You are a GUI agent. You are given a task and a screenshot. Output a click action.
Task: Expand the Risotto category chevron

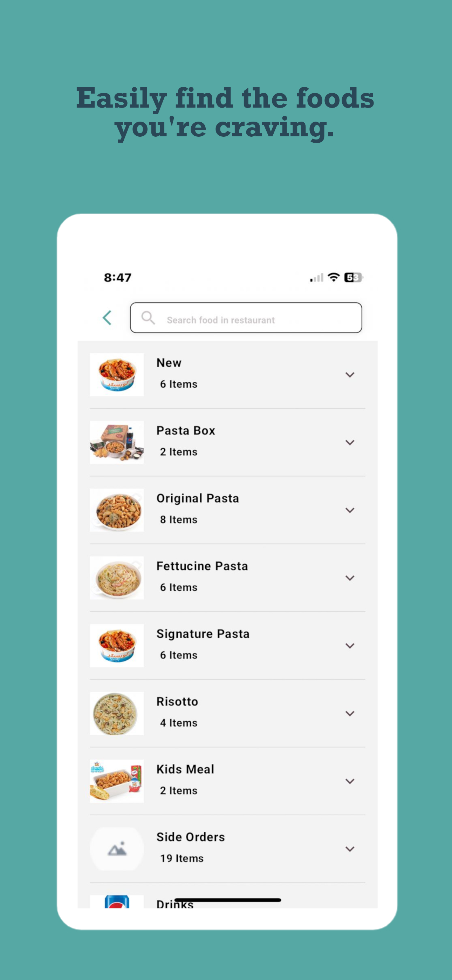point(350,713)
